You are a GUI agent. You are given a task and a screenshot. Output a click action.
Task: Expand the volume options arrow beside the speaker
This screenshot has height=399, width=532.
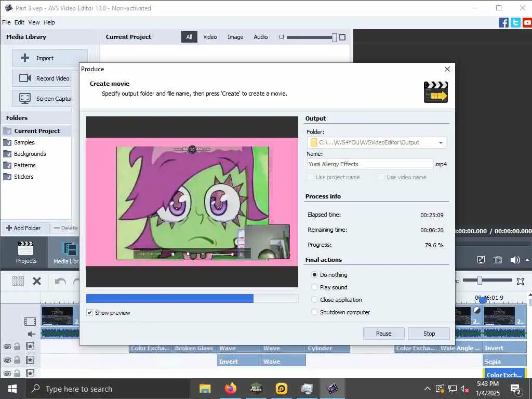coord(527,260)
